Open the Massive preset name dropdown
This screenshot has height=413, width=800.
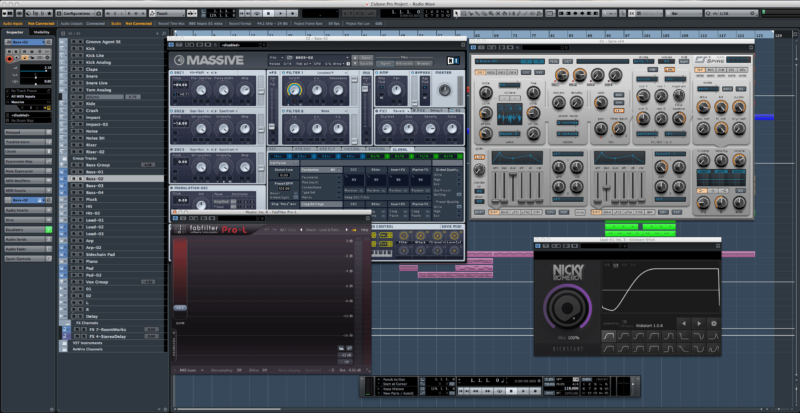(300, 58)
